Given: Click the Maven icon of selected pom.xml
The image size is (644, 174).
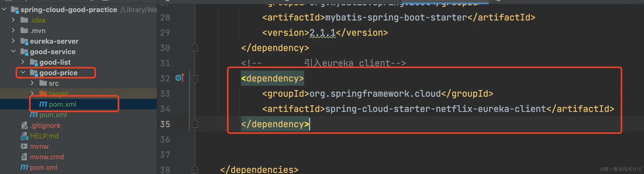Looking at the screenshot, I should [x=43, y=104].
